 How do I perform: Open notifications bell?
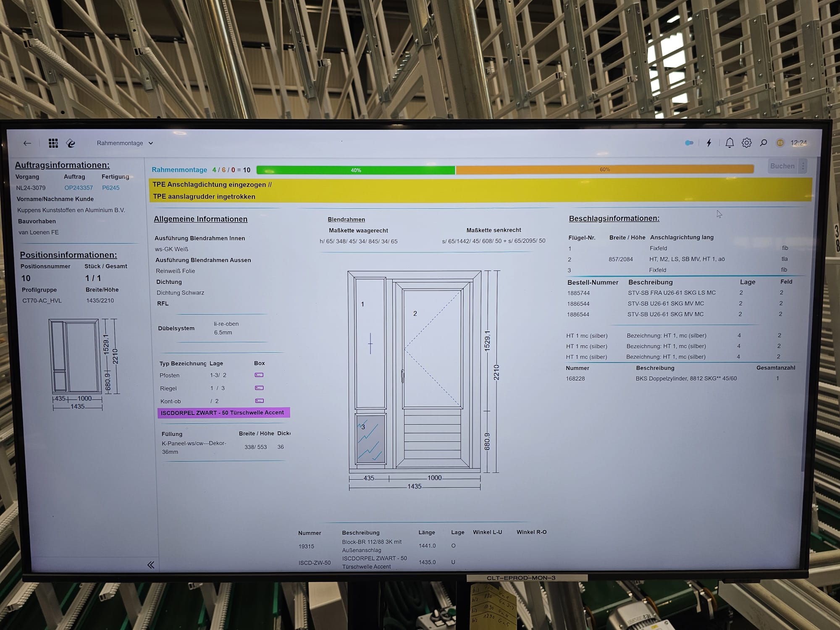tap(730, 143)
